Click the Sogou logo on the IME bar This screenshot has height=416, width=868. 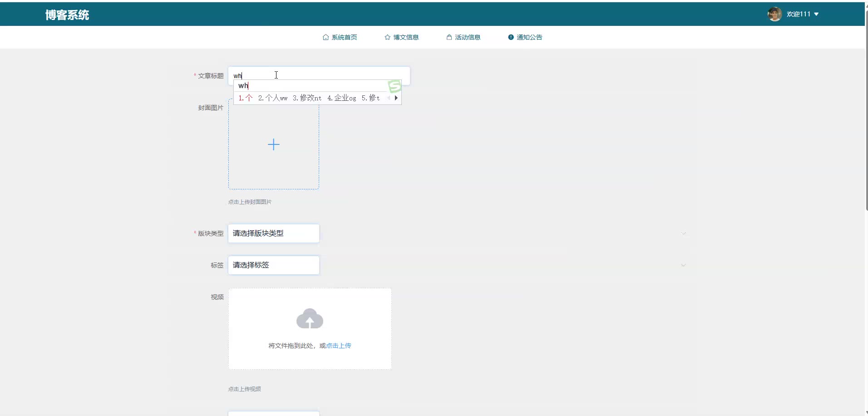point(395,86)
